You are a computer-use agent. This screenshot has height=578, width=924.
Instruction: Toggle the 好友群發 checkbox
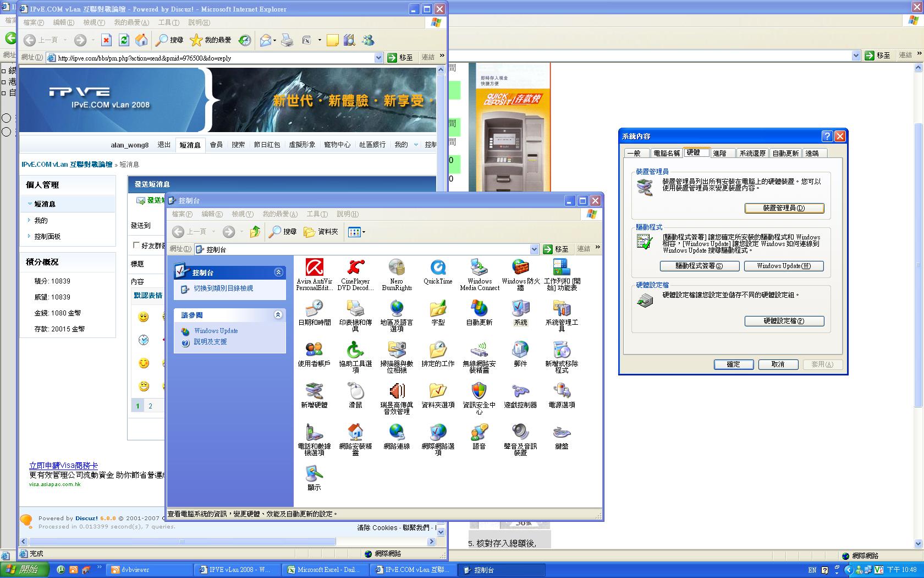click(x=136, y=246)
